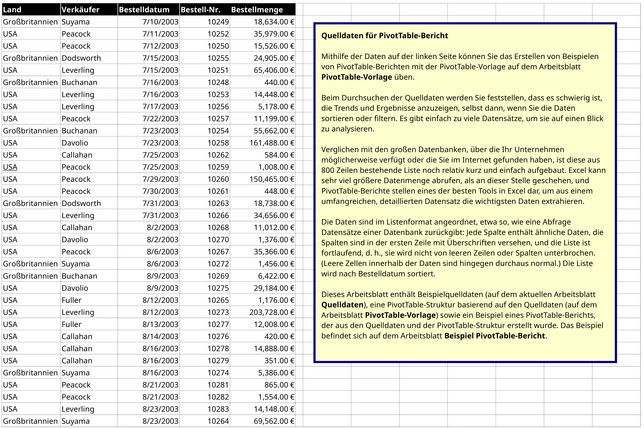This screenshot has width=644, height=429.
Task: Select the amount cell 69,562.00 €
Action: coord(262,421)
